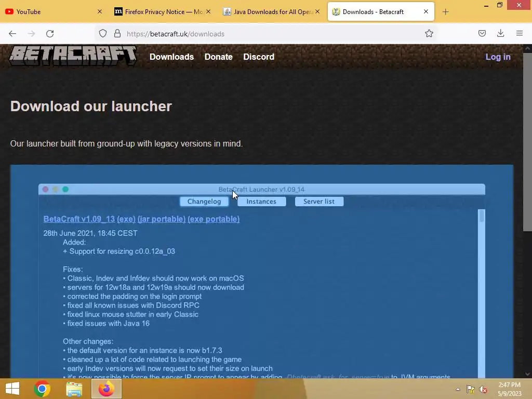Click the launcher preview scrollbar thumb
This screenshot has width=532, height=399.
coord(482,216)
